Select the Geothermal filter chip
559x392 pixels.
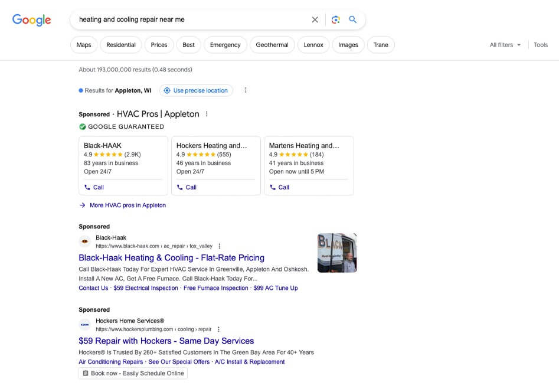(272, 45)
